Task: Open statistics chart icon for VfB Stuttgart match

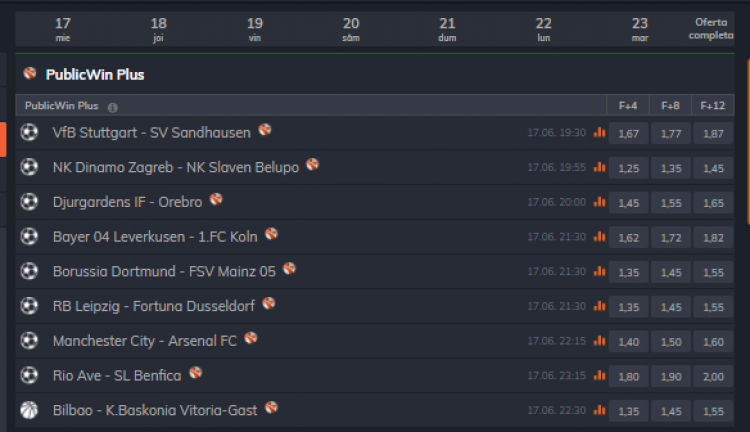Action: pos(600,132)
